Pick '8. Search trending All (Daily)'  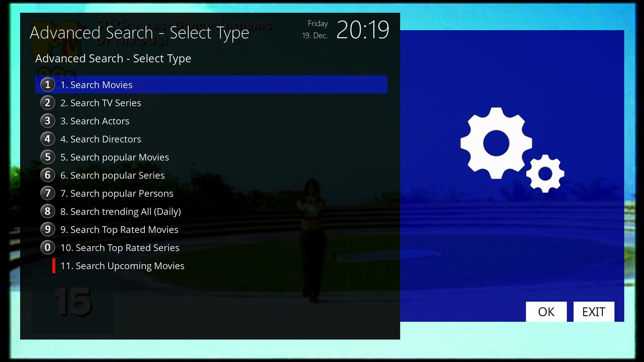tap(211, 211)
